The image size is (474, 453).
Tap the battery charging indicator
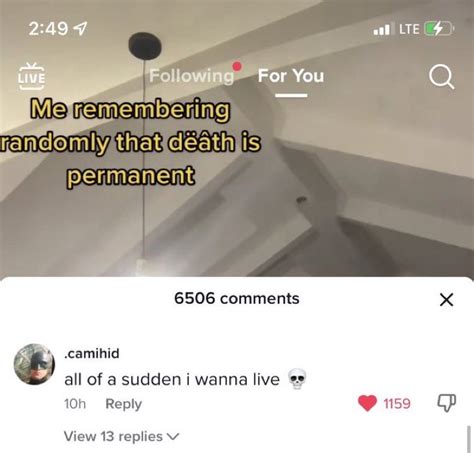click(439, 29)
